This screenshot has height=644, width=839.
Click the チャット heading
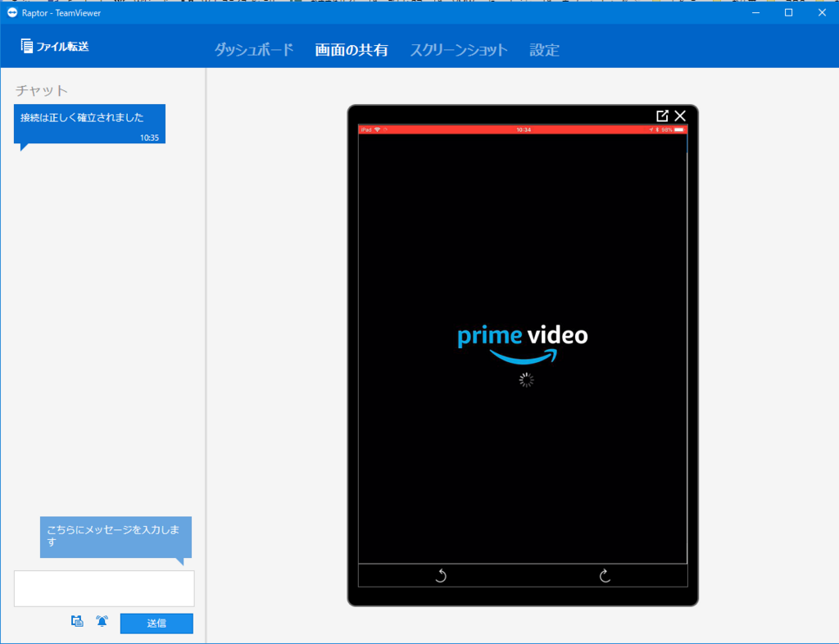42,90
